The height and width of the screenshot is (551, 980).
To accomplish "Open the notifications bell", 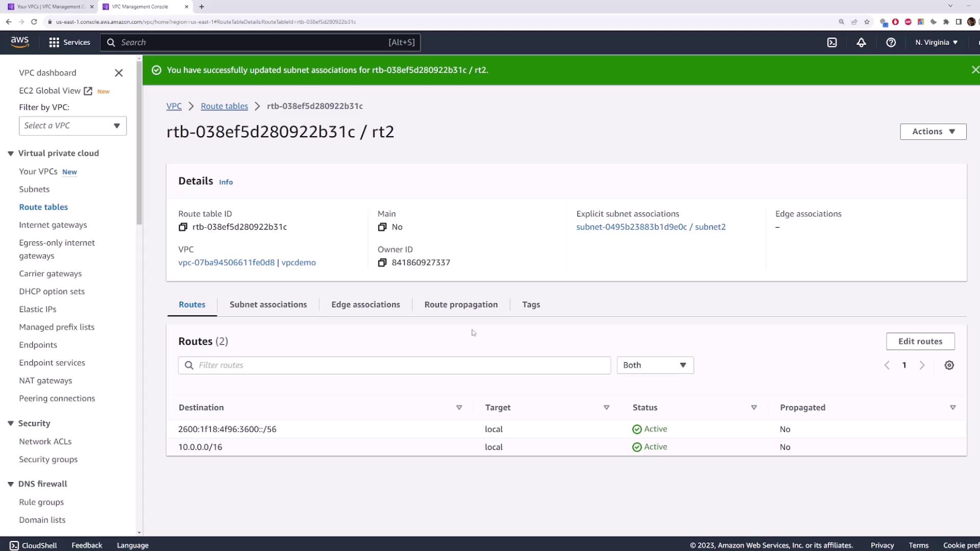I will [x=861, y=42].
